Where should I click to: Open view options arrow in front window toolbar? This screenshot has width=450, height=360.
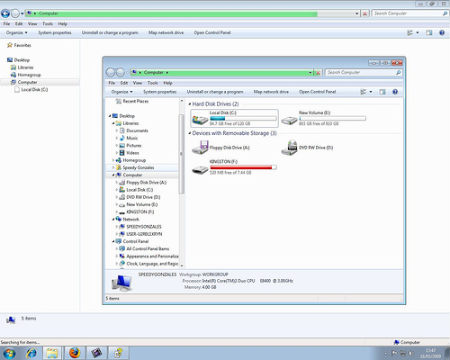coord(371,92)
